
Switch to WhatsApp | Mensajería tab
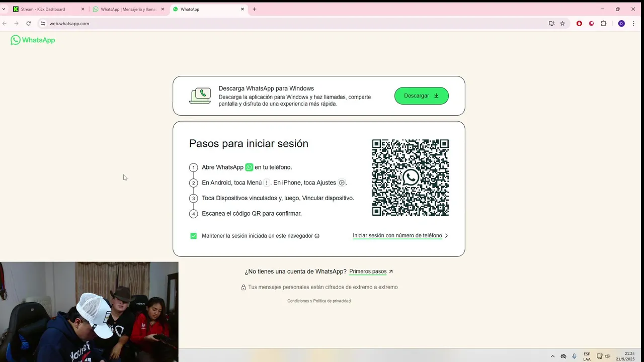128,9
